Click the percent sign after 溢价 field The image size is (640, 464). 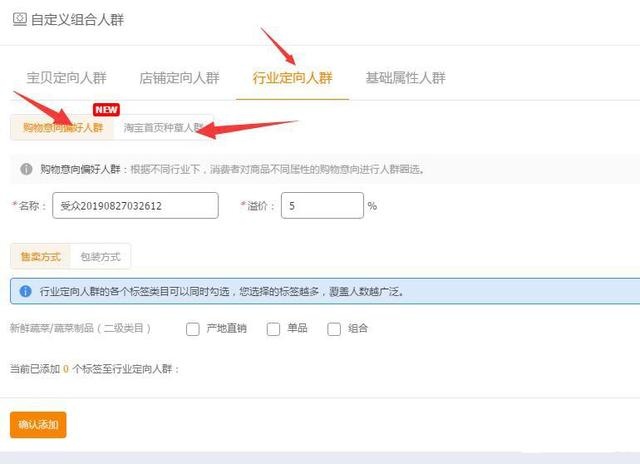(x=372, y=206)
